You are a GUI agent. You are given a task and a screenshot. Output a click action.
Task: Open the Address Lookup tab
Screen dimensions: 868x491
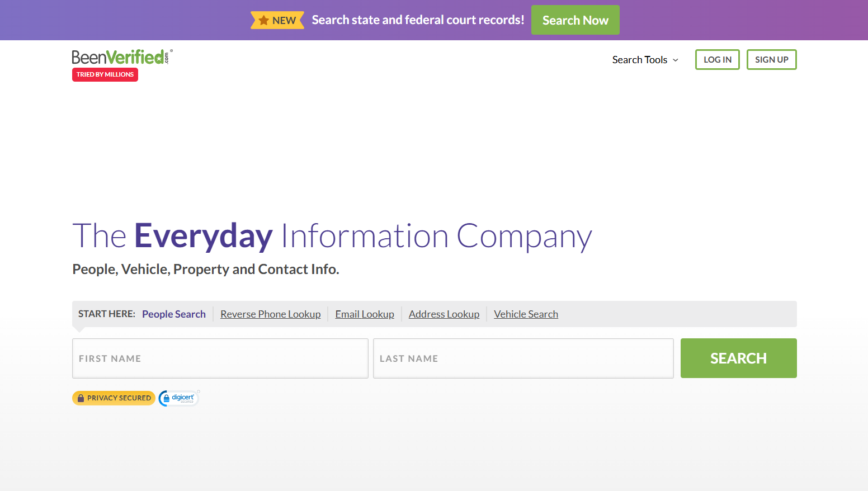[444, 314]
